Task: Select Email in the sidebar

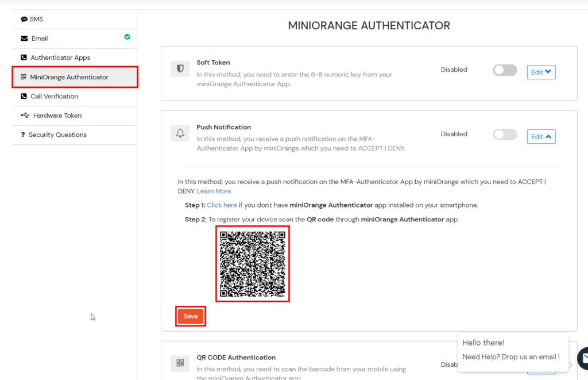Action: click(x=75, y=39)
